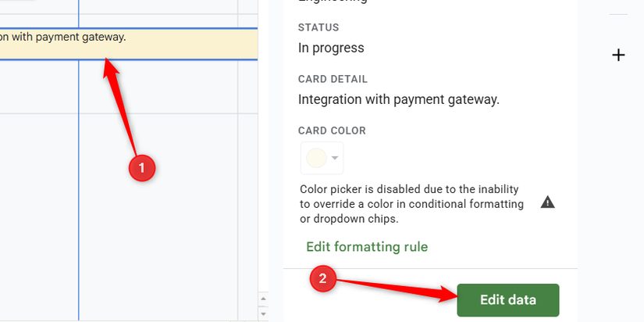Click the disabled card color swatch

tap(316, 158)
